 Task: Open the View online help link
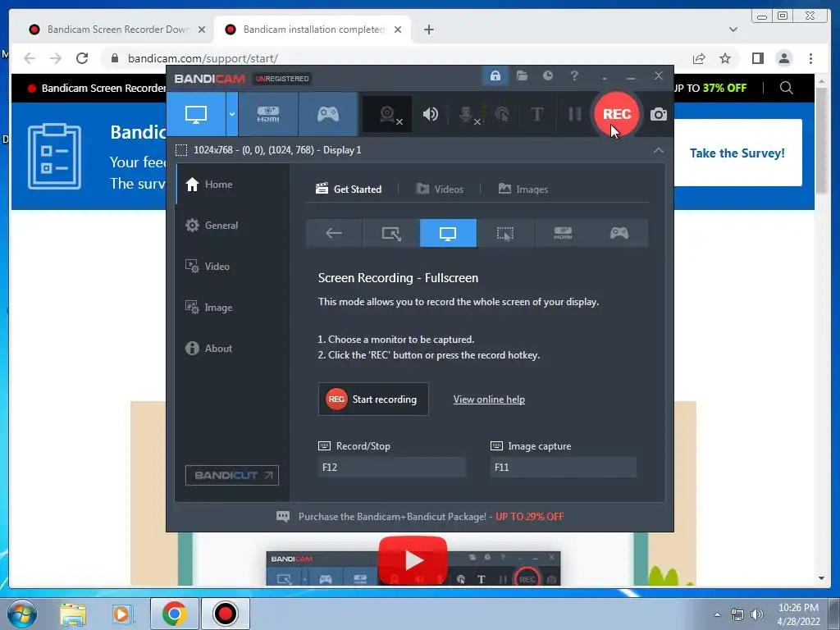[x=489, y=399]
